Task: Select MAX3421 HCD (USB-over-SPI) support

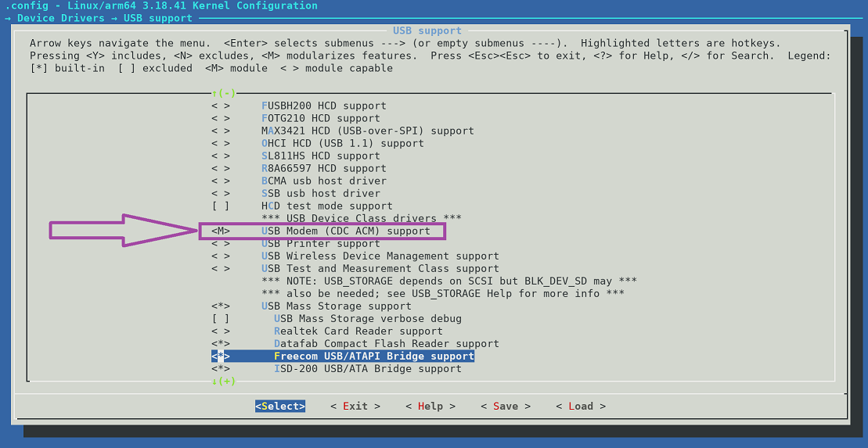Action: 367,131
